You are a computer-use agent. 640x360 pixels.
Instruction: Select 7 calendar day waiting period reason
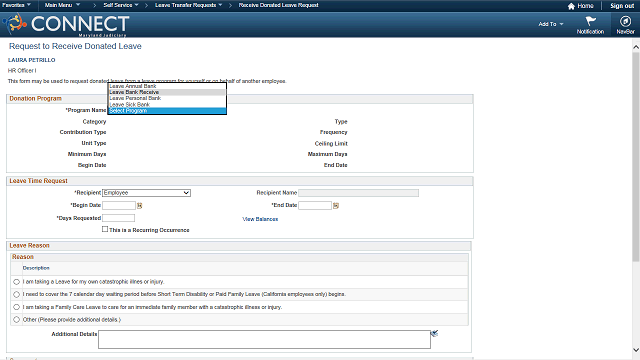(16, 294)
